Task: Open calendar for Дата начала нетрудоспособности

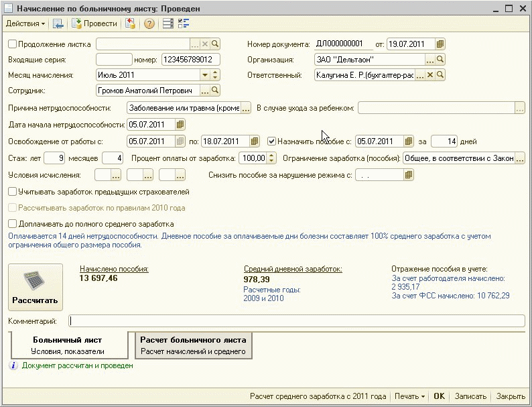Action: pos(180,125)
